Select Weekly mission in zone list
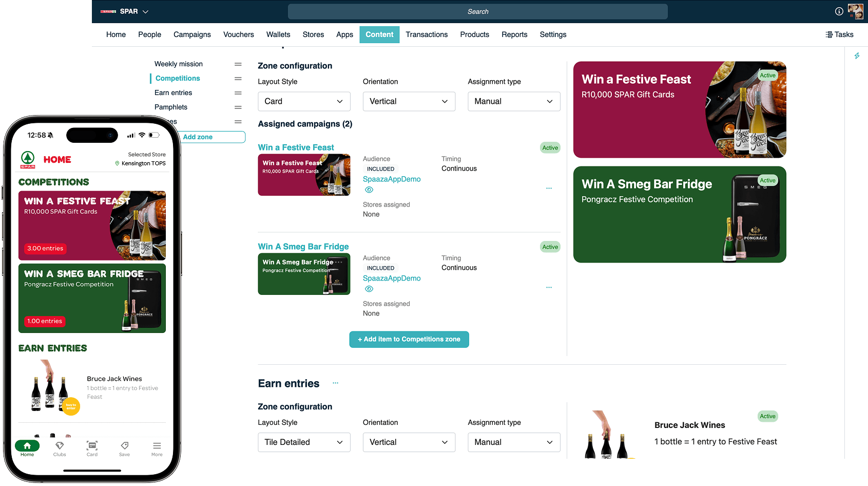The height and width of the screenshot is (486, 868). [179, 64]
